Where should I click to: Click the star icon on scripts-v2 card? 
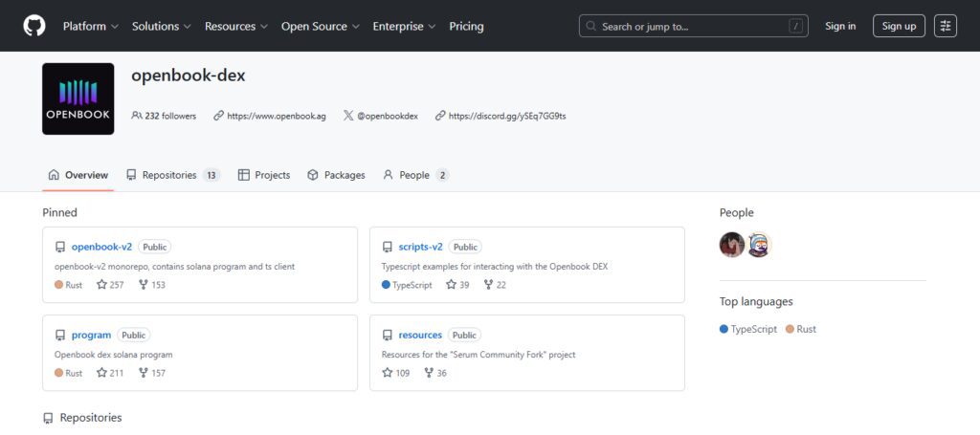pos(452,285)
